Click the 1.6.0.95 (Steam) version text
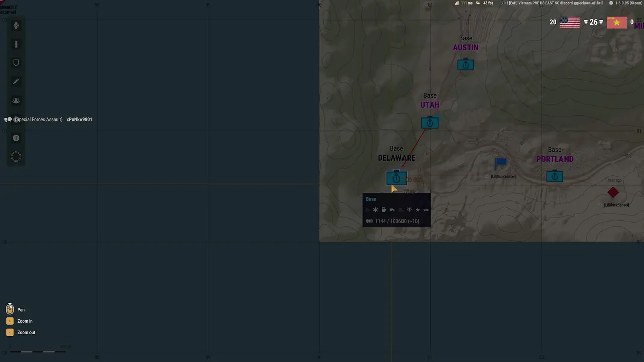The height and width of the screenshot is (362, 644). [628, 3]
